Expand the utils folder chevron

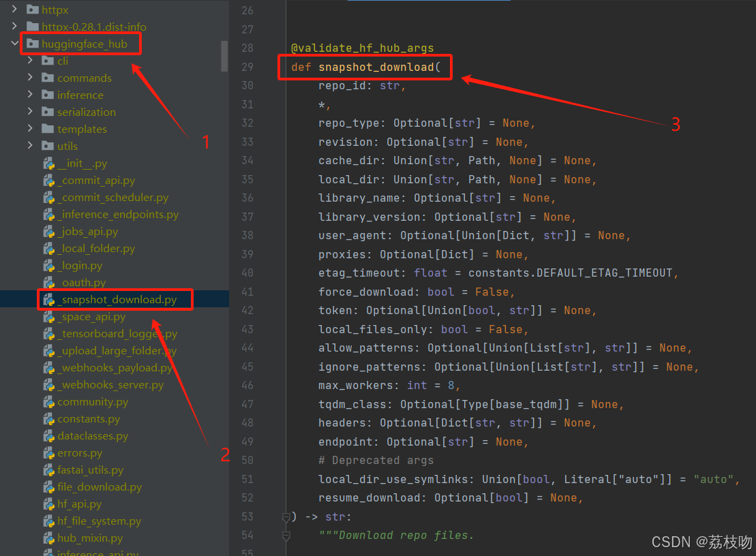[31, 146]
